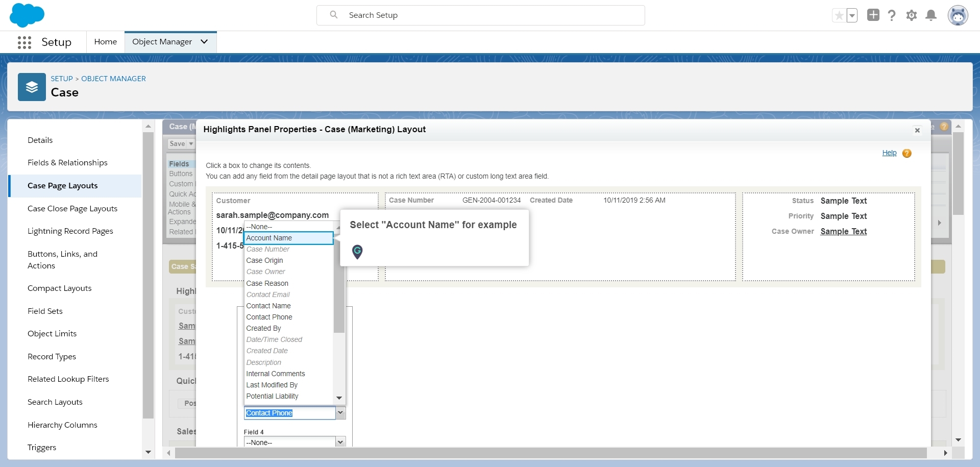Select the --None-- option in list
This screenshot has height=467, width=980.
288,227
